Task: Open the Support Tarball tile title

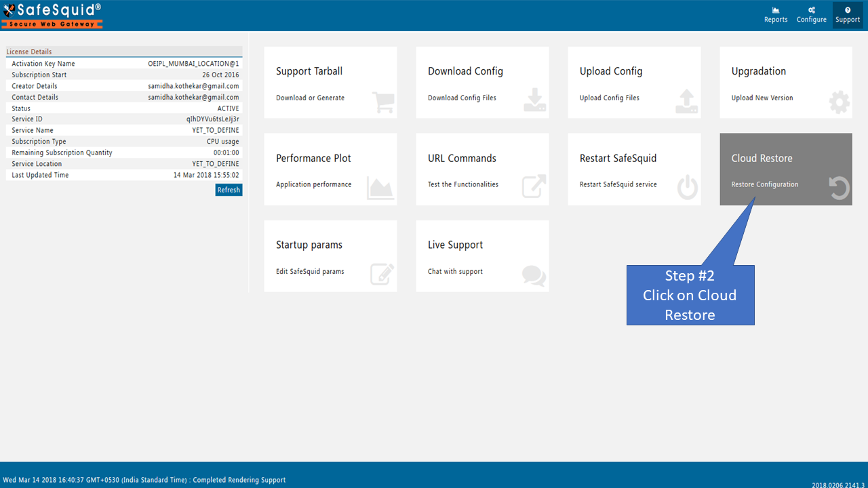Action: 309,71
